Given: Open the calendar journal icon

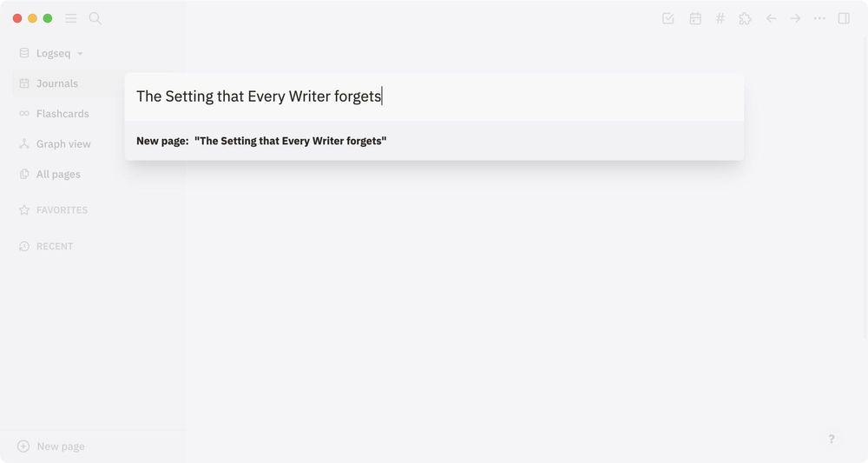Looking at the screenshot, I should coord(695,18).
